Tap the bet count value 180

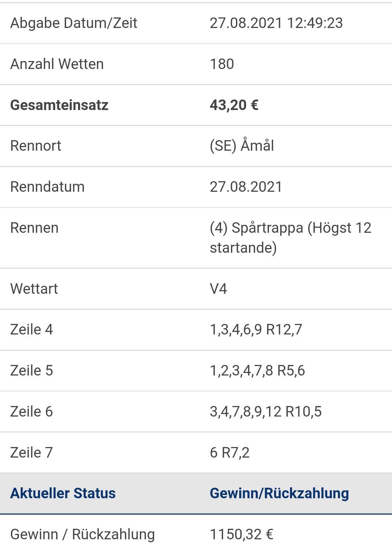[x=222, y=64]
